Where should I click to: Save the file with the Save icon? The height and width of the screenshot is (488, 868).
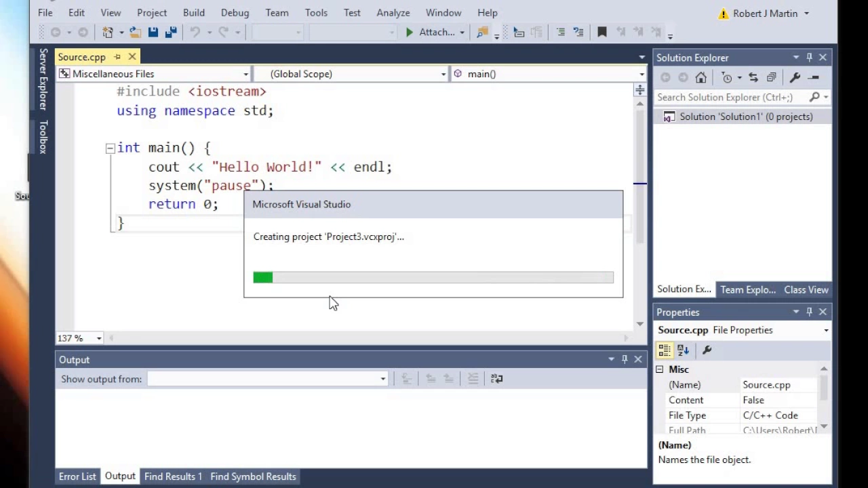(x=153, y=32)
